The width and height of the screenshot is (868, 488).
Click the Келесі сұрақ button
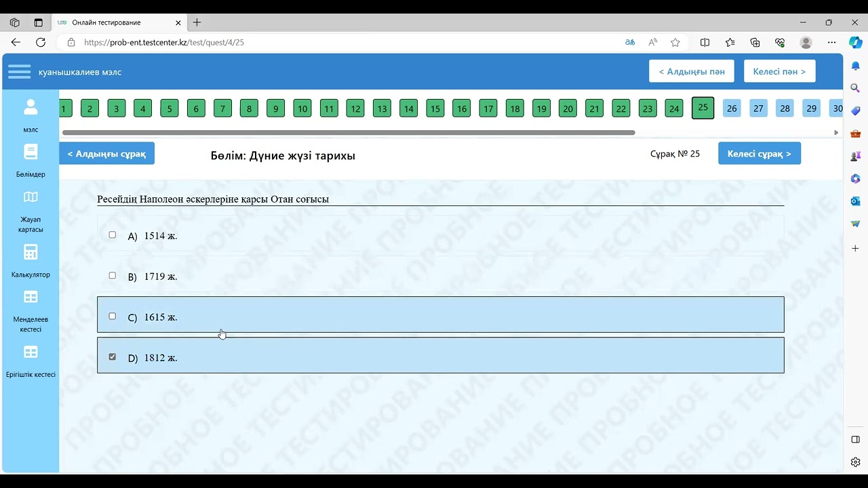click(759, 153)
